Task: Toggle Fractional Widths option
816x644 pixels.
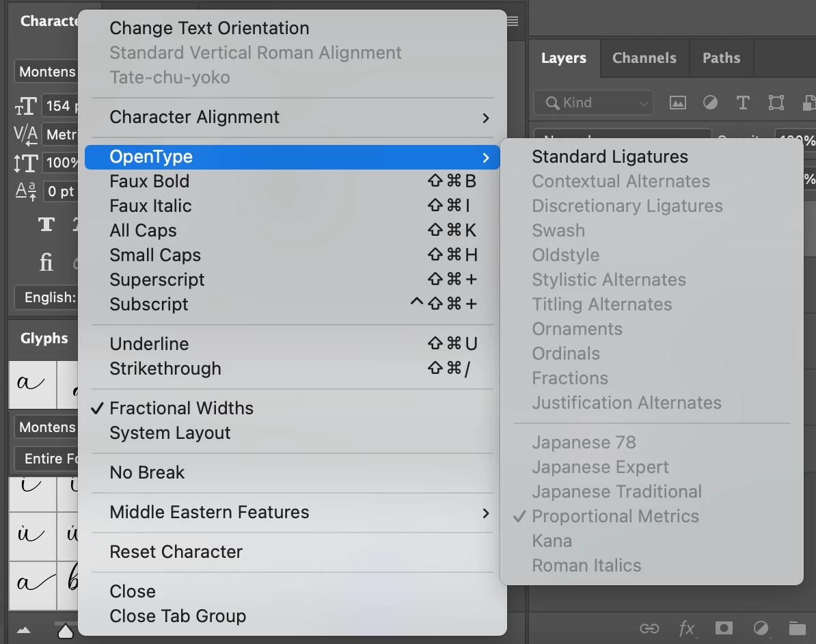Action: coord(181,408)
